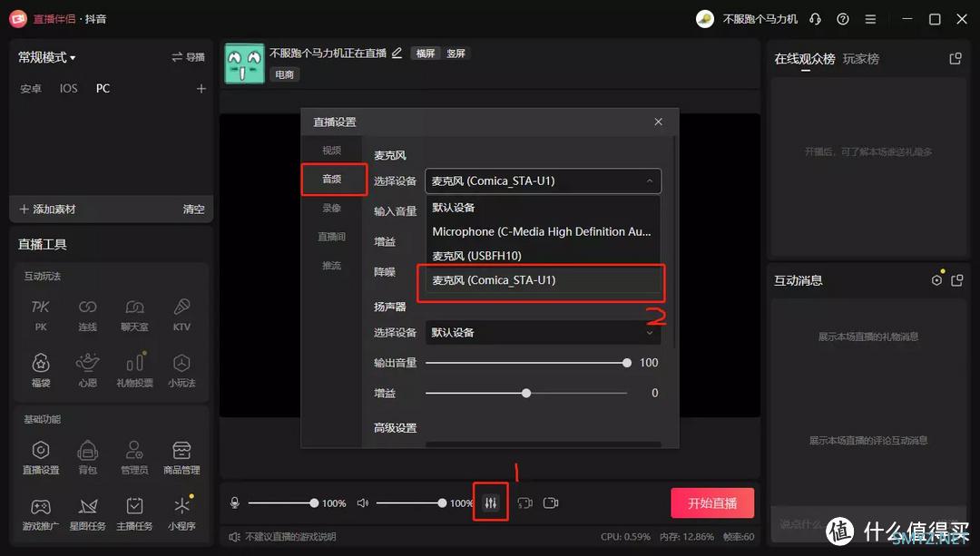Screen dimensions: 980x556
Task: Adjust bottom speaker volume slider
Action: pyautogui.click(x=411, y=502)
